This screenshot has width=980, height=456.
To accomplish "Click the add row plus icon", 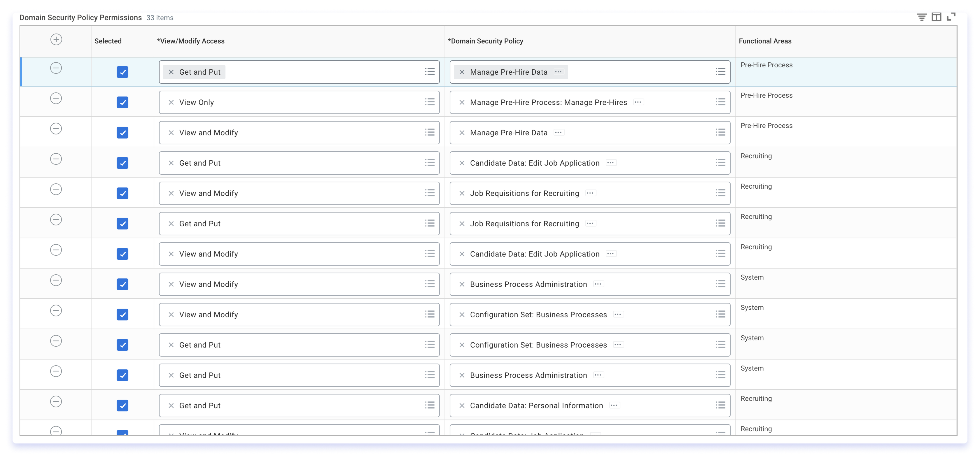I will point(56,40).
